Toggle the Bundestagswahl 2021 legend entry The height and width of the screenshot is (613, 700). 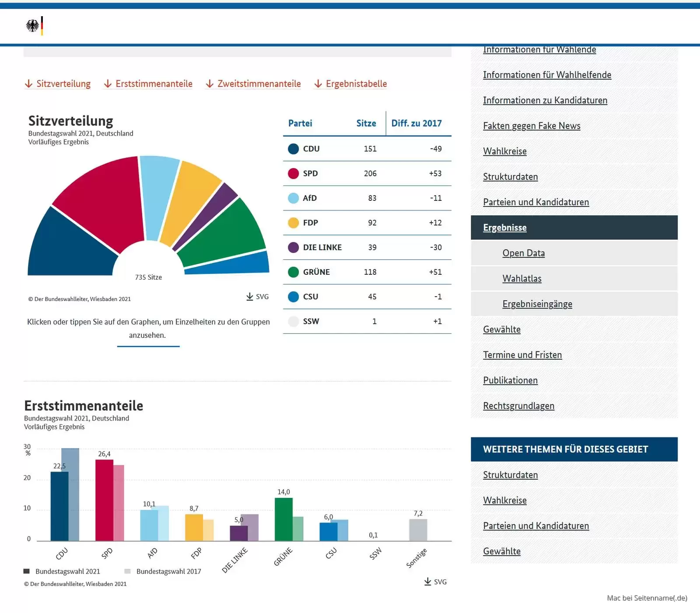(62, 571)
